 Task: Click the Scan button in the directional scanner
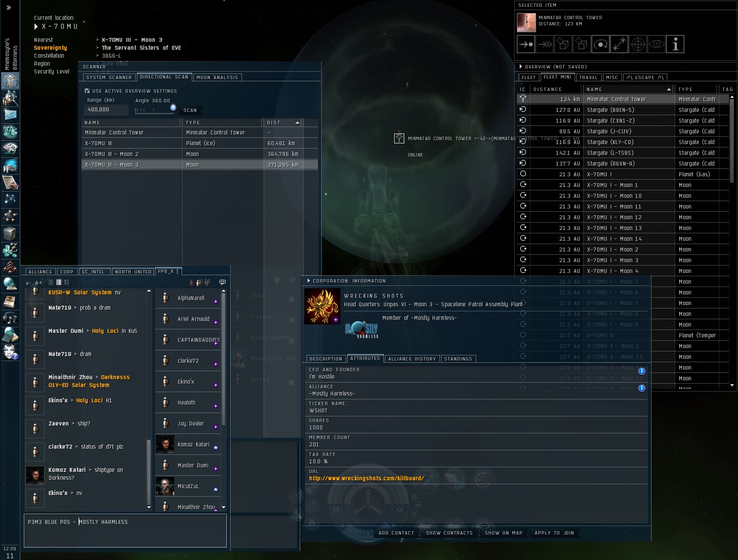click(x=190, y=110)
